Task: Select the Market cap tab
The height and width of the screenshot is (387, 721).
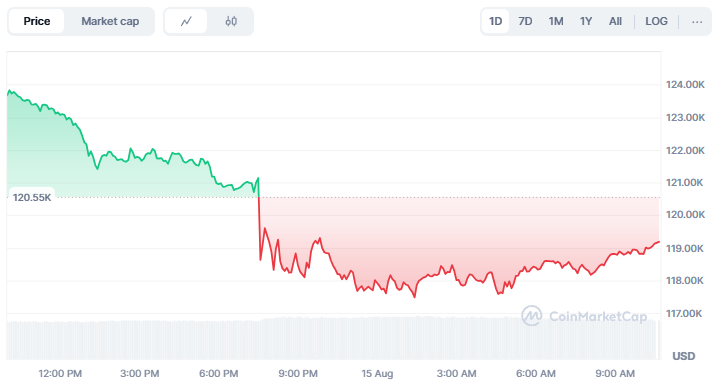Action: point(110,22)
